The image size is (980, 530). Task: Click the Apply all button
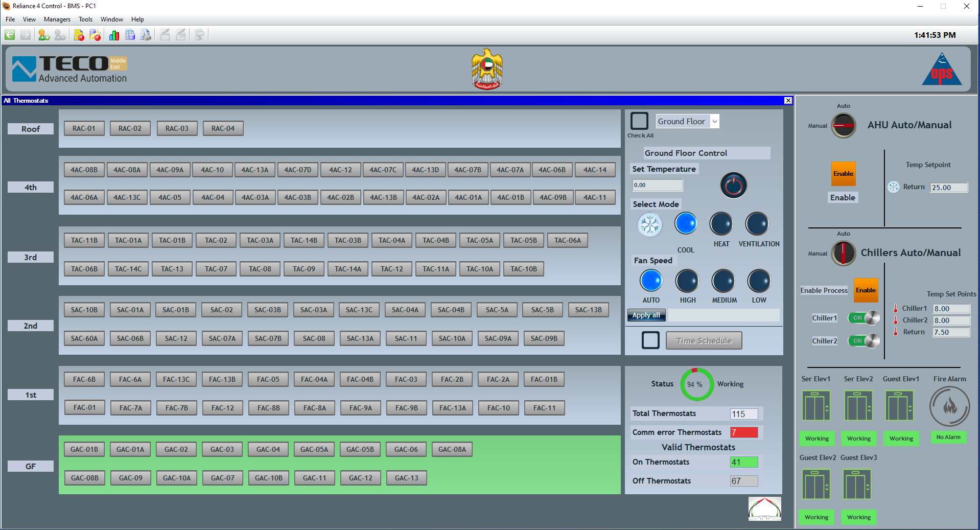(646, 315)
